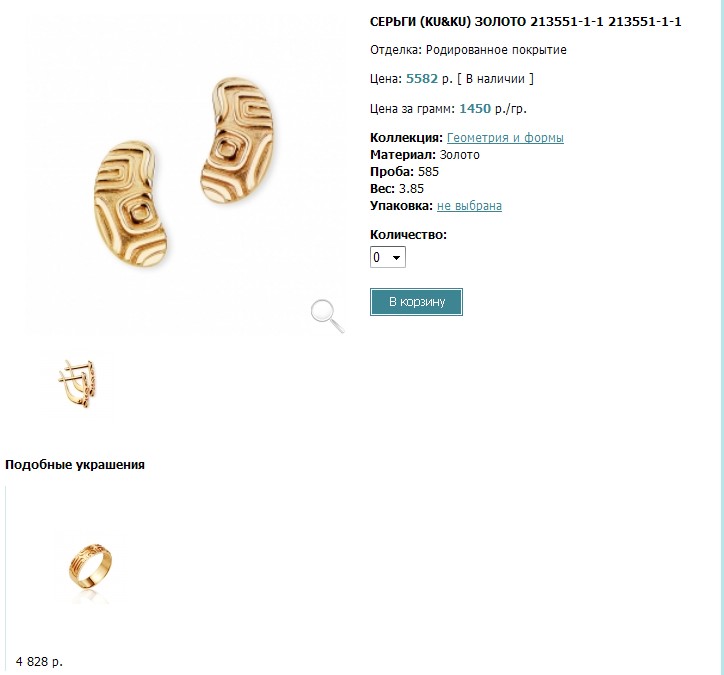Screen dimensions: 724x675
Task: Click the 1450 р./гр. price per gram
Action: tap(494, 109)
